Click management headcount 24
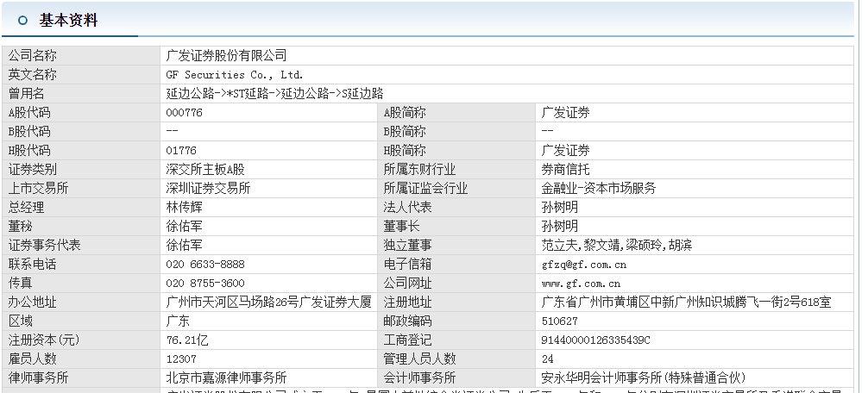 point(548,359)
